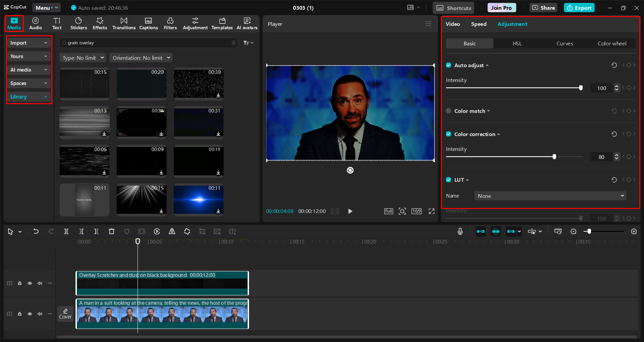Click the Export button
The width and height of the screenshot is (644, 342).
pyautogui.click(x=579, y=7)
